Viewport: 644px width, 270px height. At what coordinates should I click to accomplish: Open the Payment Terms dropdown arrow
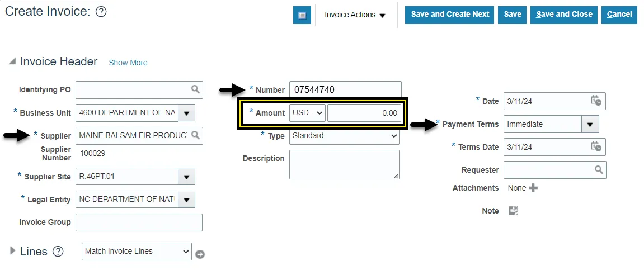pyautogui.click(x=590, y=124)
